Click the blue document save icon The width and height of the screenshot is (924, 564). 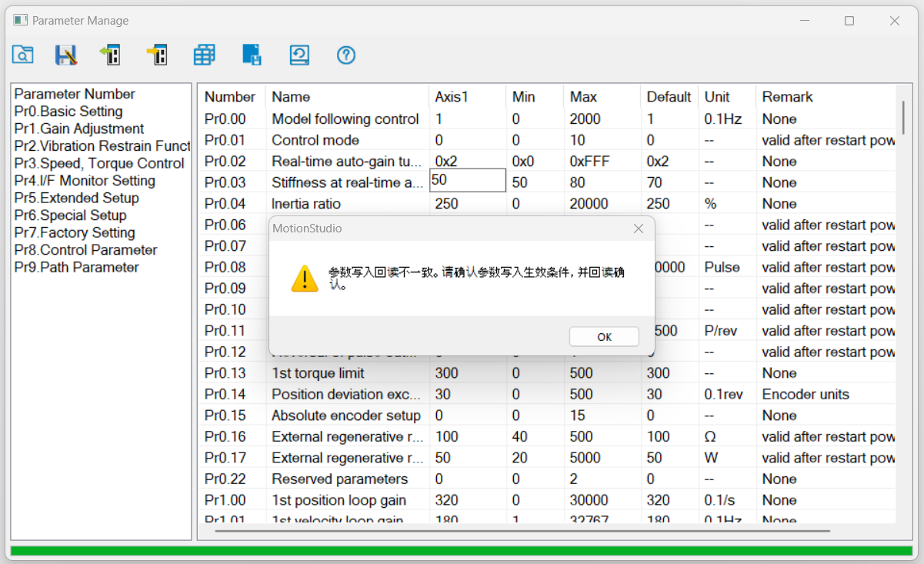252,55
